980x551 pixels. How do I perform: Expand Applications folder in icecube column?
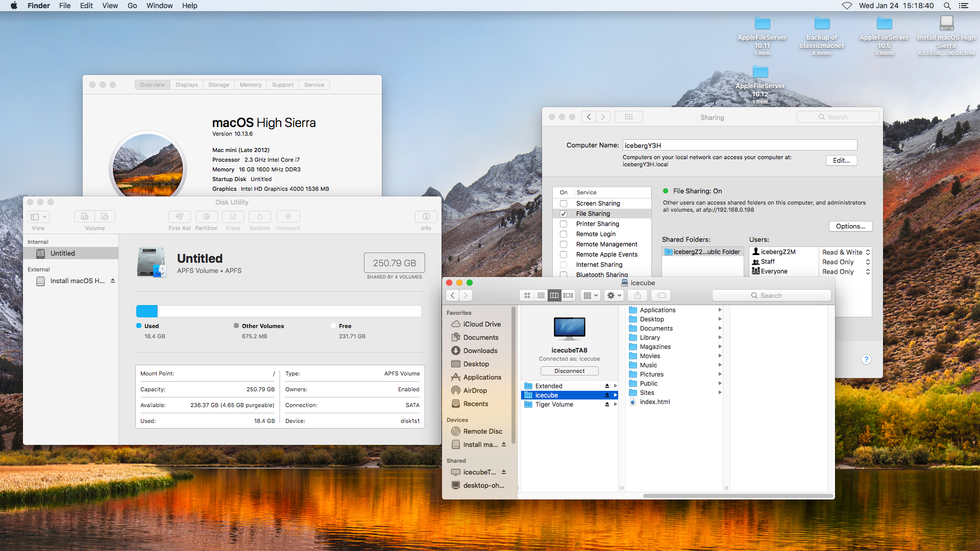coord(720,310)
